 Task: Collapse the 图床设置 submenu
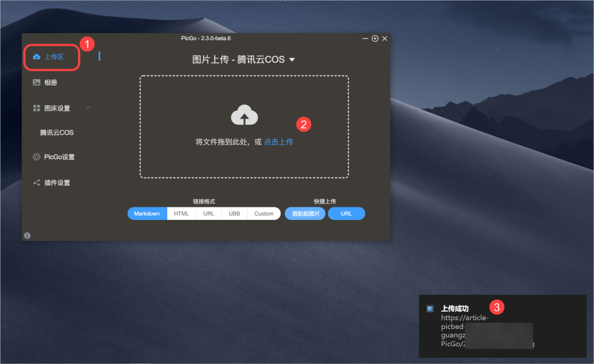[88, 108]
